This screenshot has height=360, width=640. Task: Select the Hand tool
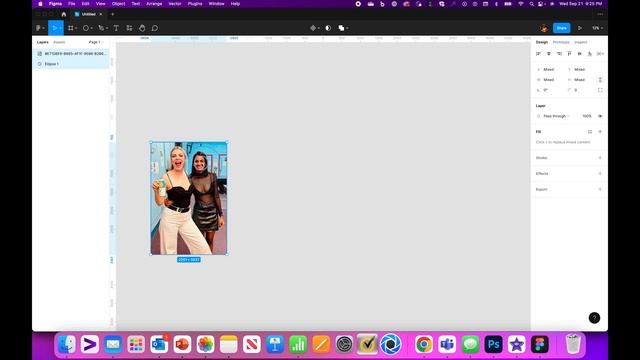point(142,28)
